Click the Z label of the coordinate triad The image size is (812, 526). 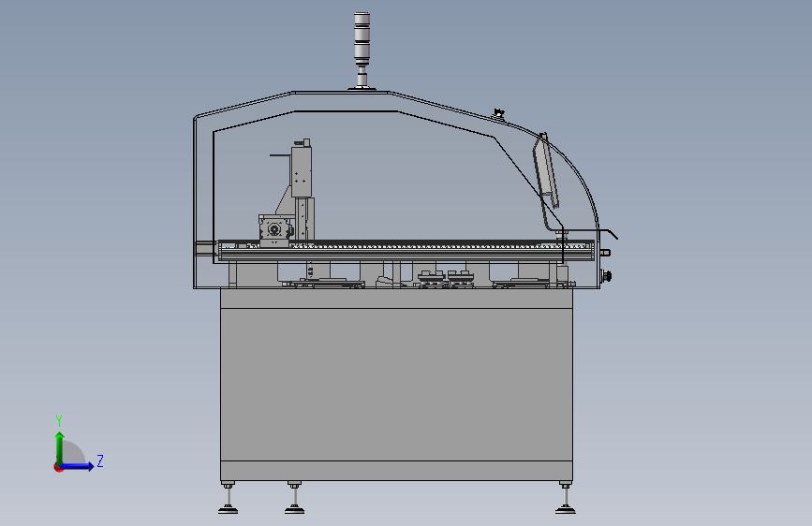[x=100, y=460]
